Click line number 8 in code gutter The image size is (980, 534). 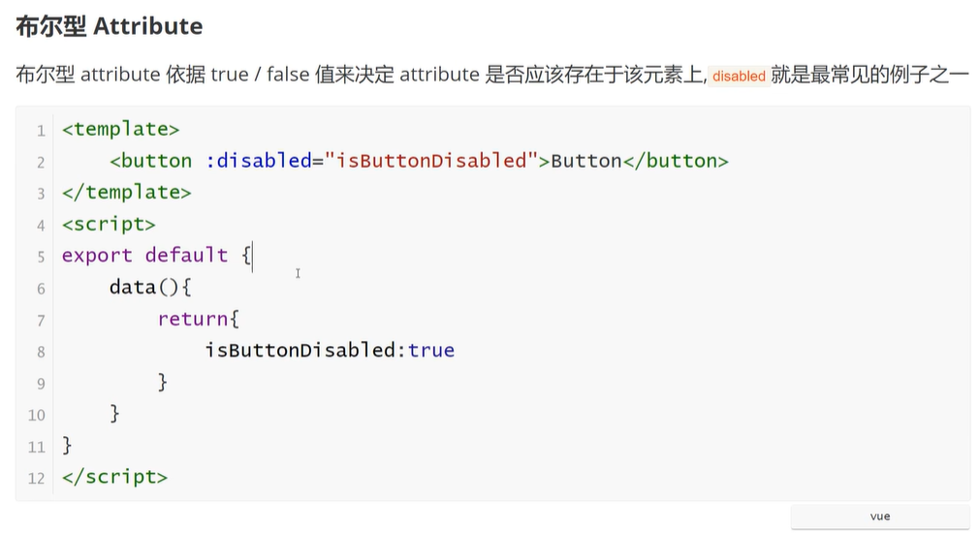click(x=41, y=352)
